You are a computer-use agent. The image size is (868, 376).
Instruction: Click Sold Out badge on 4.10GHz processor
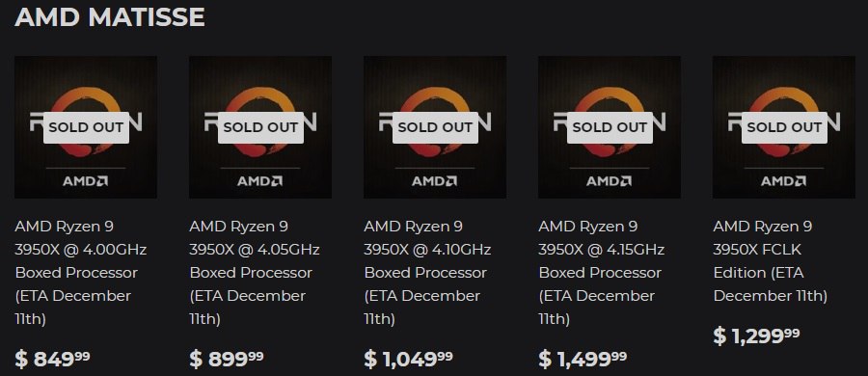click(x=435, y=127)
